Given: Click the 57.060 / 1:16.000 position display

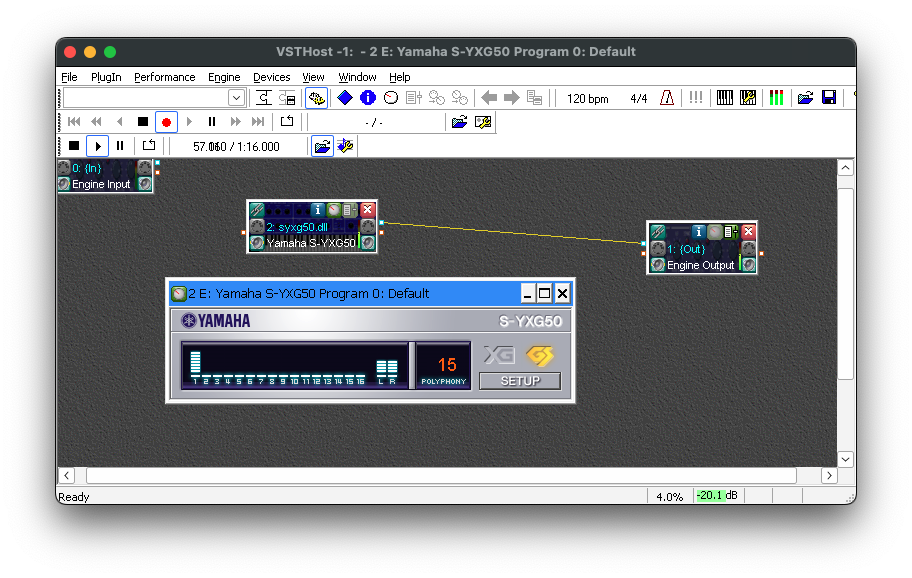Looking at the screenshot, I should 236,147.
